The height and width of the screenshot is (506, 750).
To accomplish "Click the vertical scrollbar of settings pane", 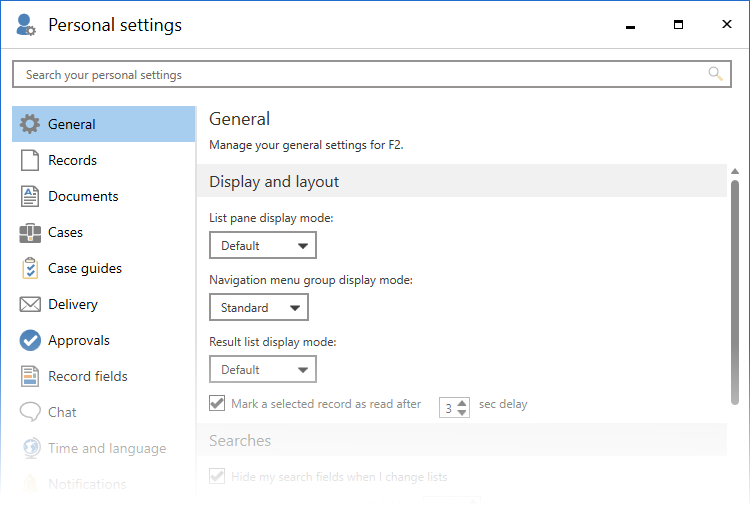I will point(735,290).
